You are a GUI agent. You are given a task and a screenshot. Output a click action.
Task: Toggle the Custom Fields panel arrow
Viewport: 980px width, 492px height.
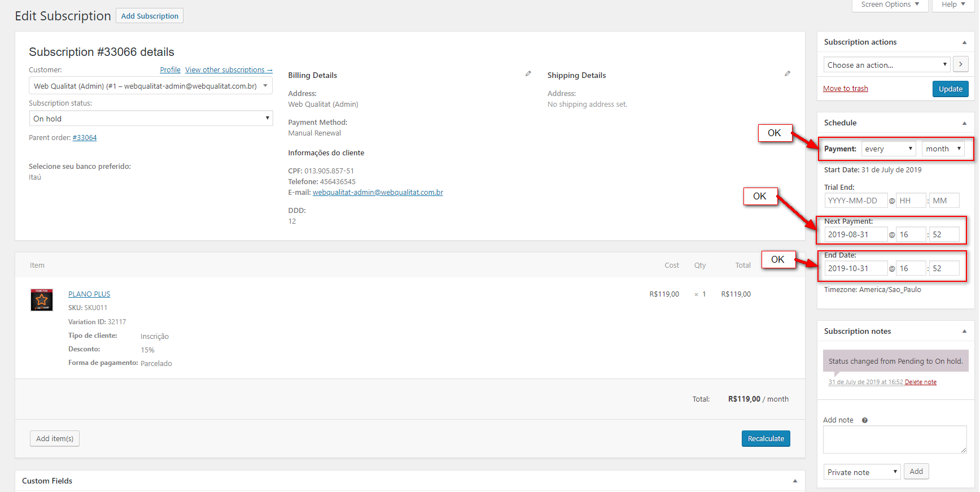(795, 481)
